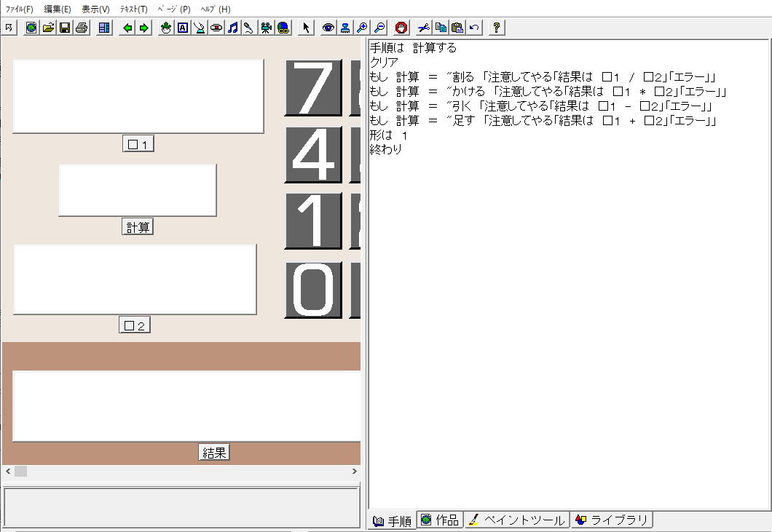
Task: Select the arrow pointer tool
Action: [306, 28]
